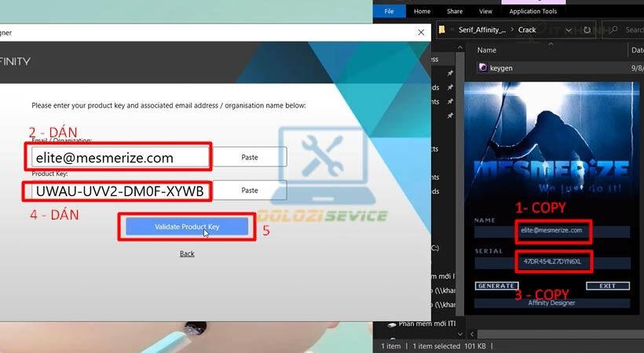Click the sort arrow above Name column

[x=551, y=43]
